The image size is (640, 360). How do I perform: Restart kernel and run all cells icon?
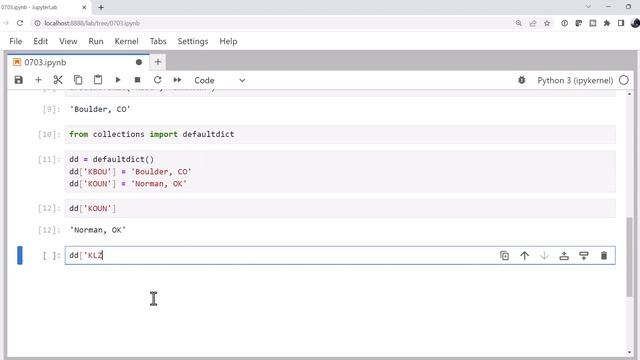point(177,80)
